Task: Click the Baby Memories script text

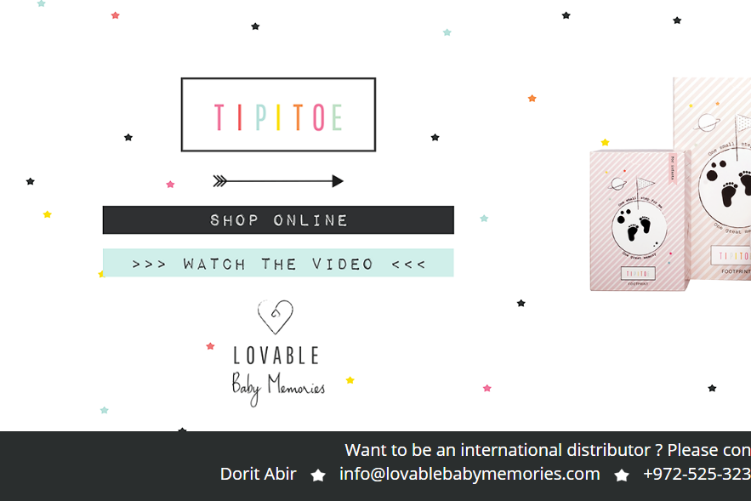Action: click(x=278, y=387)
